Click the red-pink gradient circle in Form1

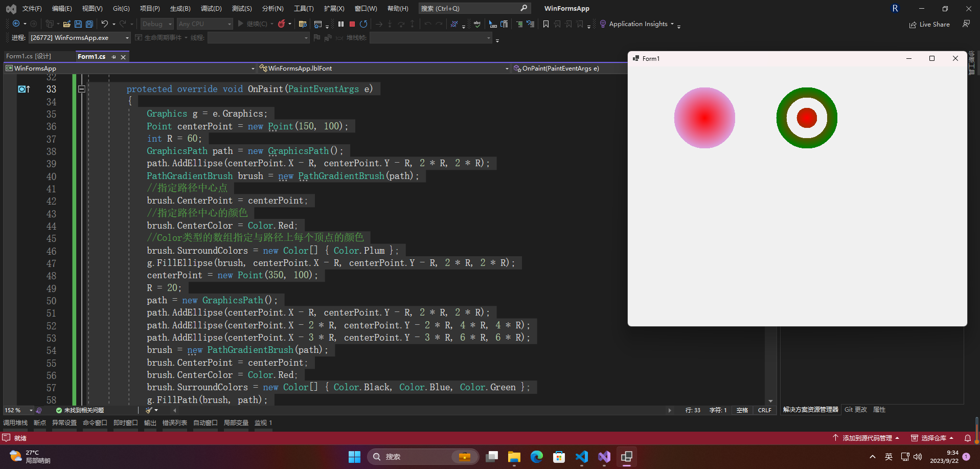point(704,118)
